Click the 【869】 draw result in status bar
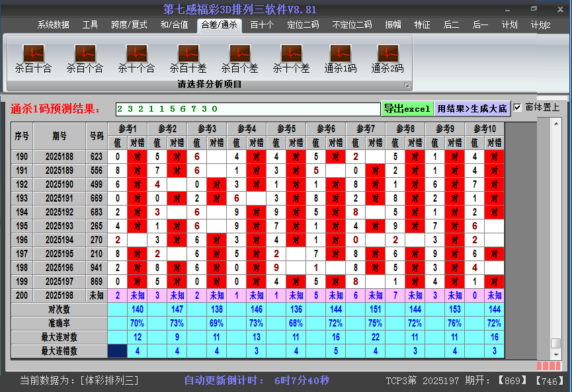This screenshot has height=392, width=572. click(x=512, y=381)
